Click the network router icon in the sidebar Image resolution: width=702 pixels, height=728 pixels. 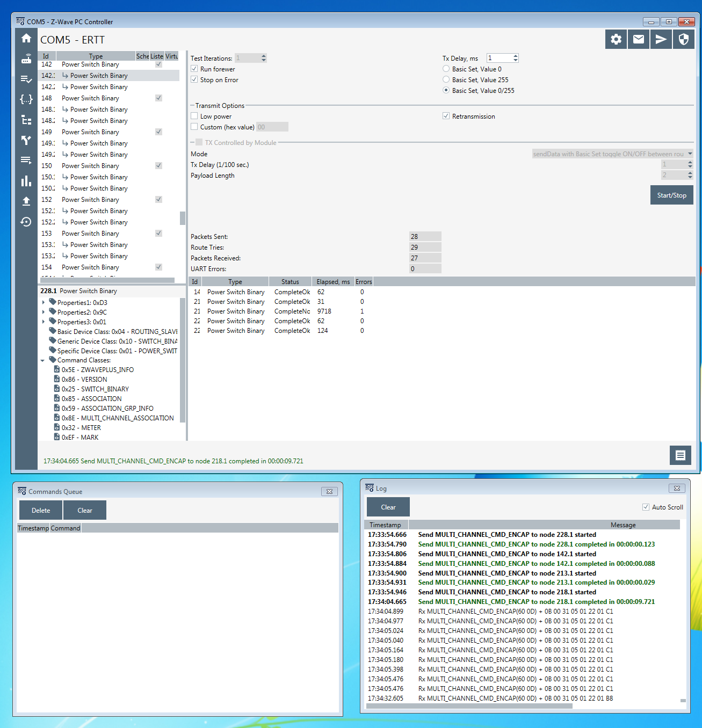click(26, 59)
